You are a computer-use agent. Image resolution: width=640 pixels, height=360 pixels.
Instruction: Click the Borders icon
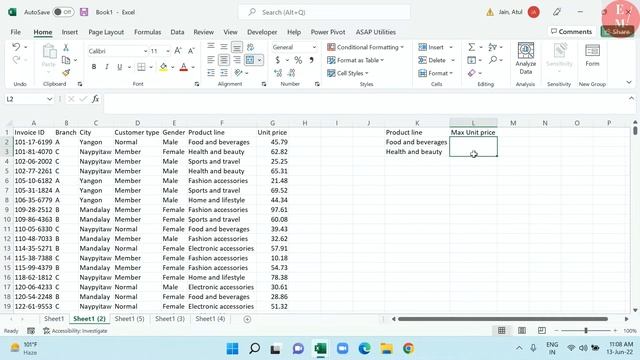click(141, 67)
